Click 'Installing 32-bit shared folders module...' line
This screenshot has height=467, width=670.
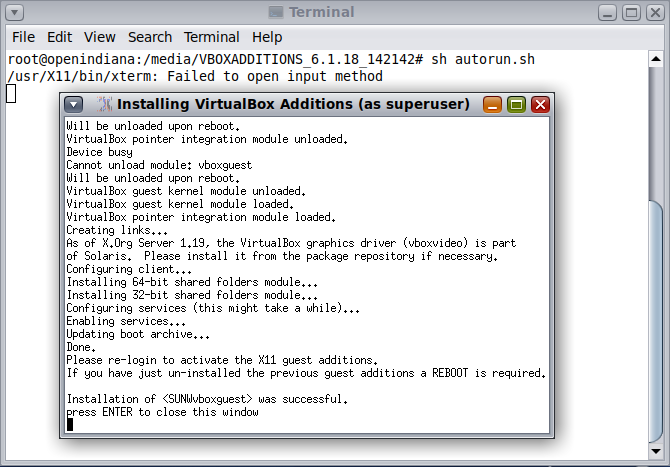(192, 295)
